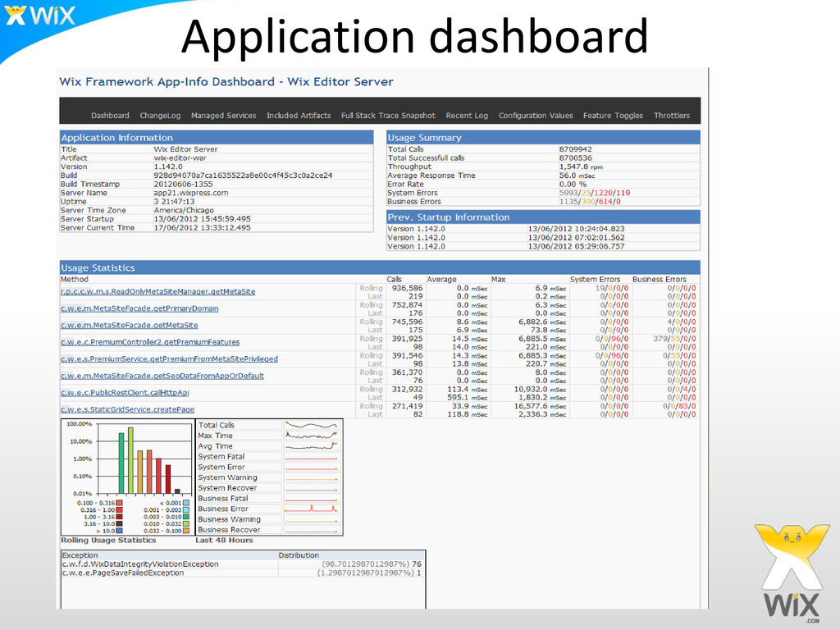This screenshot has height=630, width=840.
Task: Click the Throughput value 1,547.8 rpm
Action: [x=581, y=167]
